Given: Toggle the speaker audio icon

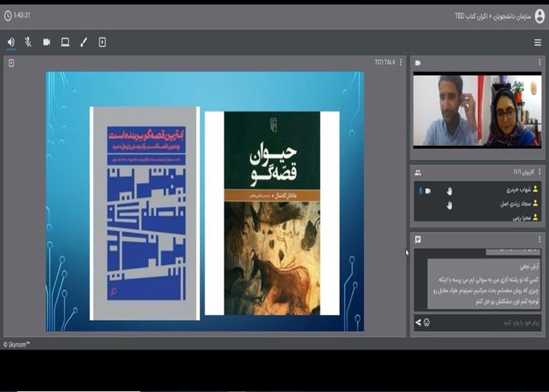Looking at the screenshot, I should [11, 42].
